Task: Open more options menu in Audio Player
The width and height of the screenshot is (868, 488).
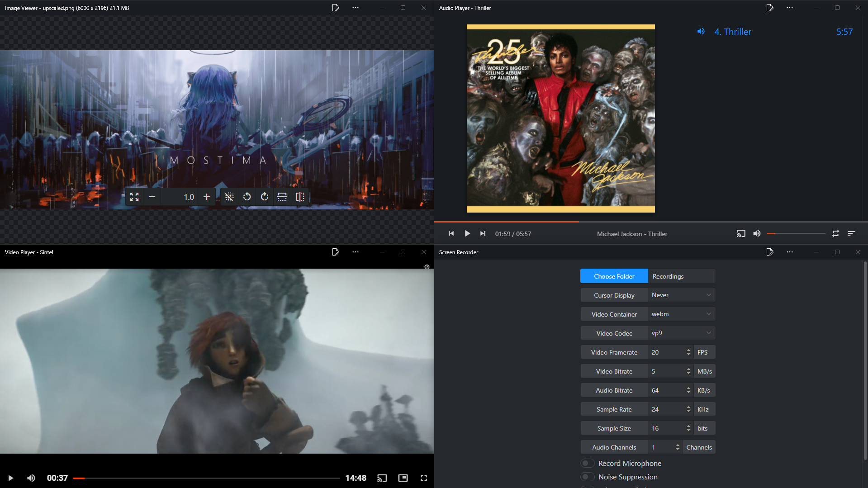Action: (x=790, y=8)
